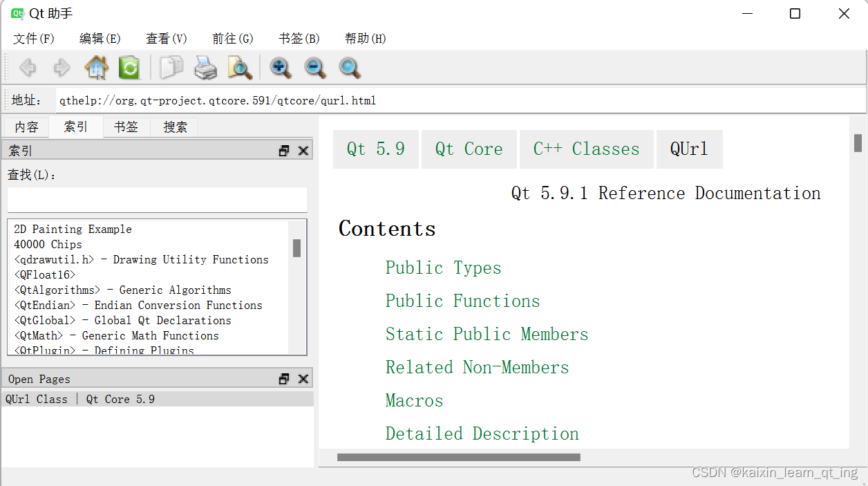Click the document vertical scrollbar thumb
Screen dimensions: 868x486
[x=858, y=143]
